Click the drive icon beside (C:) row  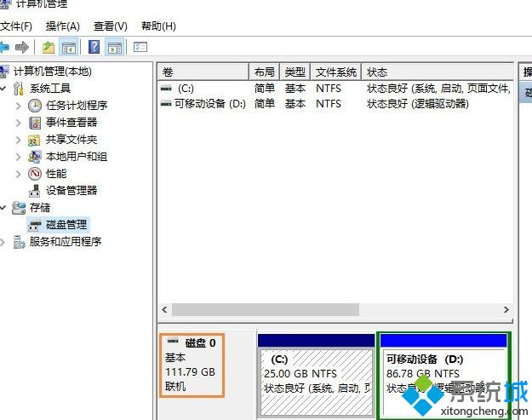166,89
